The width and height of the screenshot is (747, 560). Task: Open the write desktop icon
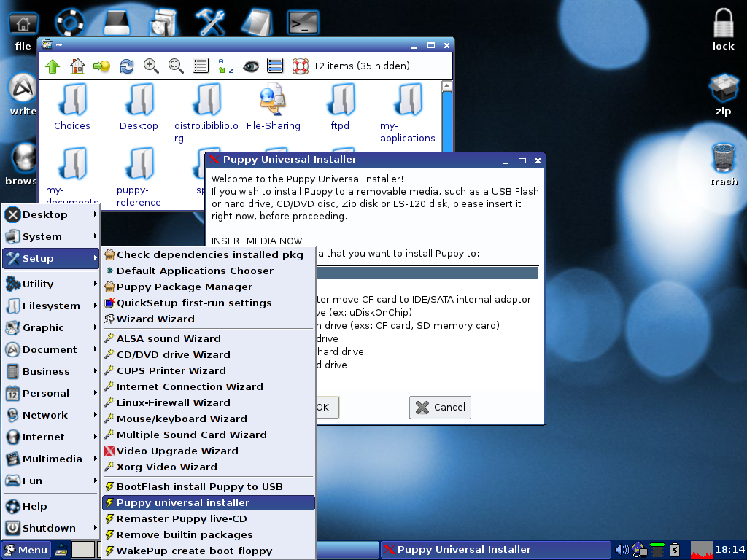coord(23,95)
